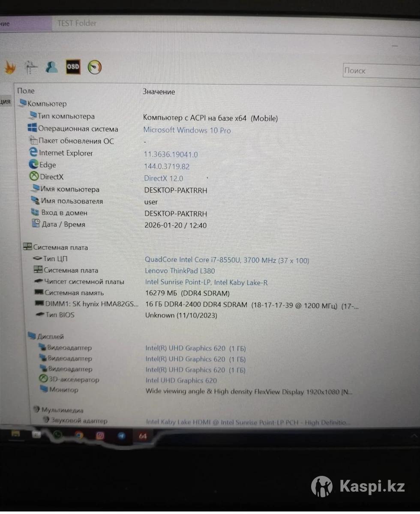Select the Тип BIOS row
The height and width of the screenshot is (514, 420).
click(60, 315)
